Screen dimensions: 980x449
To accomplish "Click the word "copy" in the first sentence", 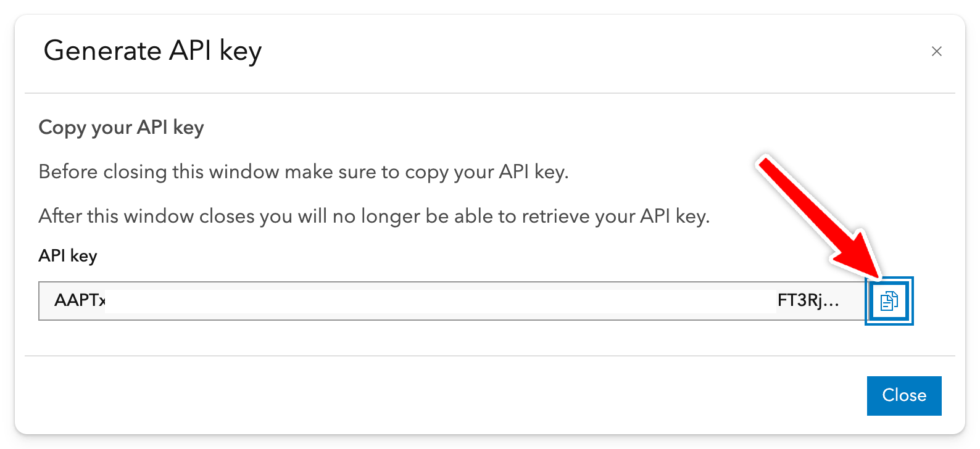I will point(426,172).
